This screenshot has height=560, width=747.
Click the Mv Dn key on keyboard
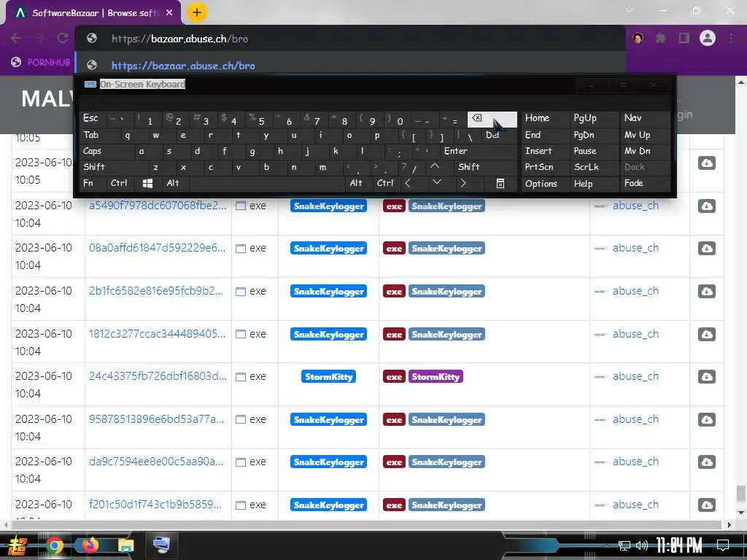pos(645,152)
